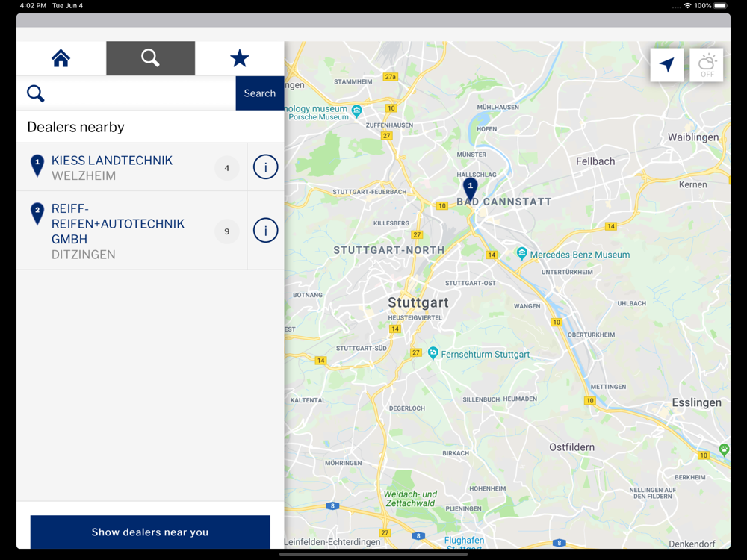
Task: Click Fernsehturm Stuttgart map marker
Action: tap(433, 353)
